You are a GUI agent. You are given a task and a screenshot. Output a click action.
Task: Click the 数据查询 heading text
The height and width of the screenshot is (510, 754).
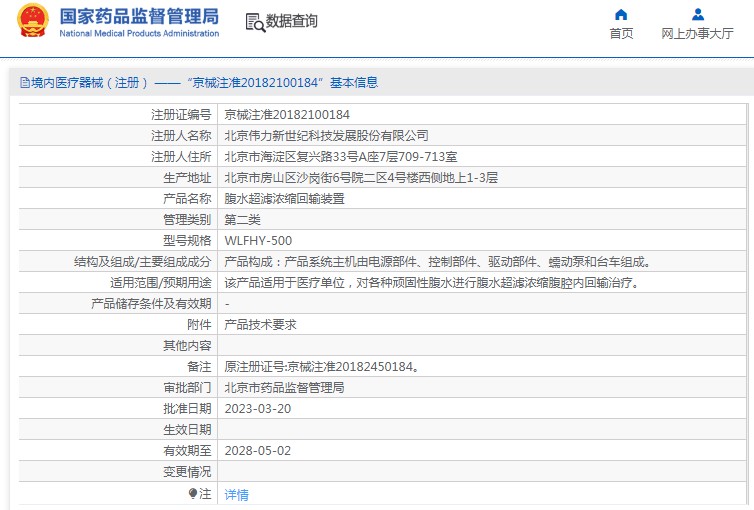(x=292, y=21)
